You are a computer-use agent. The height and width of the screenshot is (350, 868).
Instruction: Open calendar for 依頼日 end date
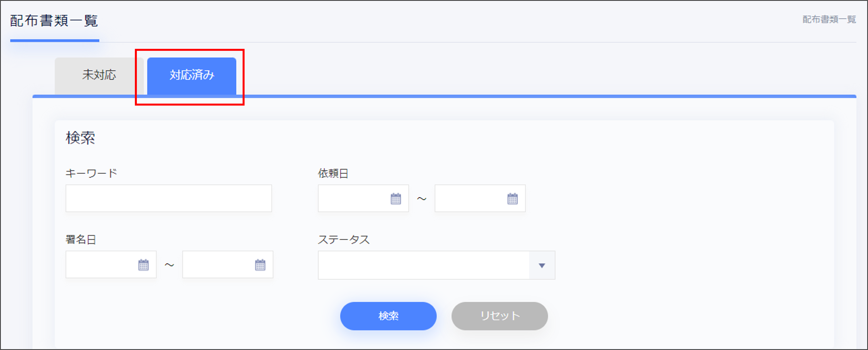(512, 199)
